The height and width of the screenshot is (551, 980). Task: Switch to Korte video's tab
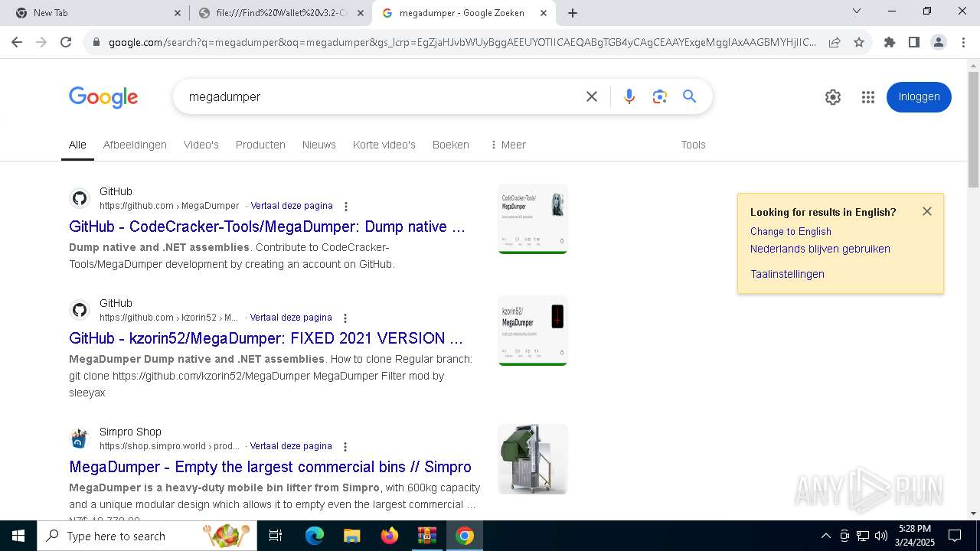(384, 145)
